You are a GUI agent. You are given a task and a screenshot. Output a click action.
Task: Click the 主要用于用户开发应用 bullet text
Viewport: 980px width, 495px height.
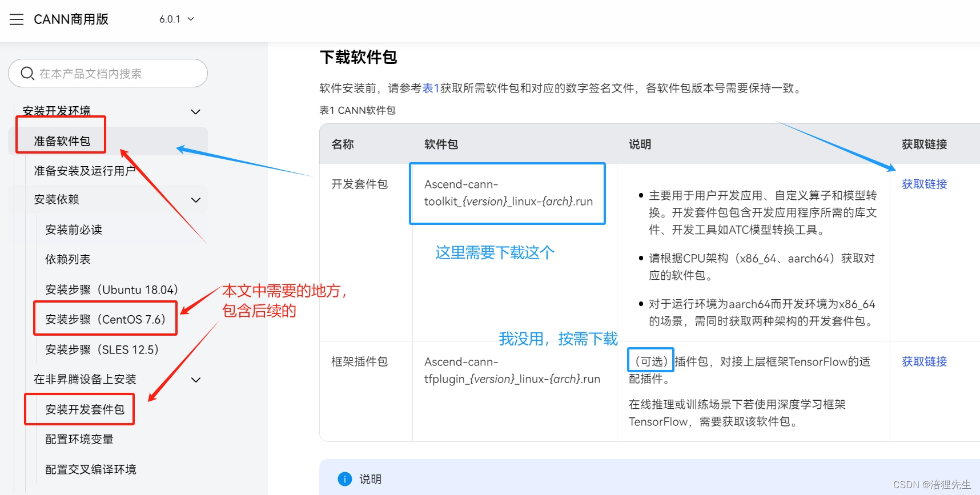coord(763,212)
